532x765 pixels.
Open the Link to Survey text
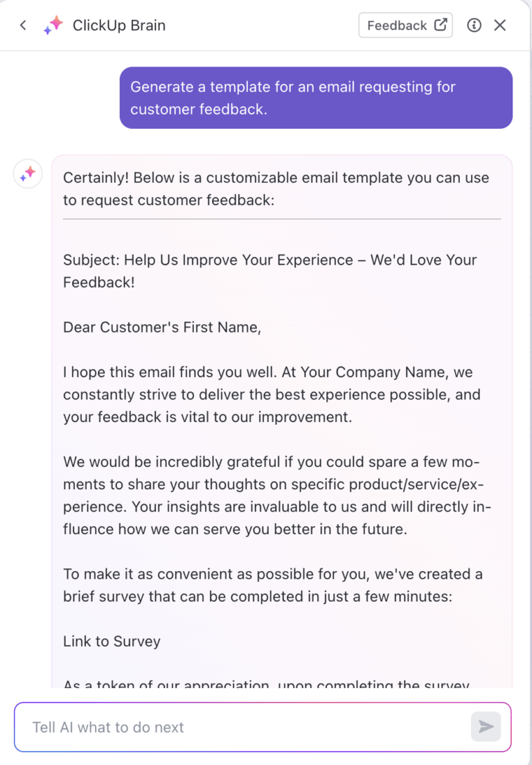pos(111,641)
